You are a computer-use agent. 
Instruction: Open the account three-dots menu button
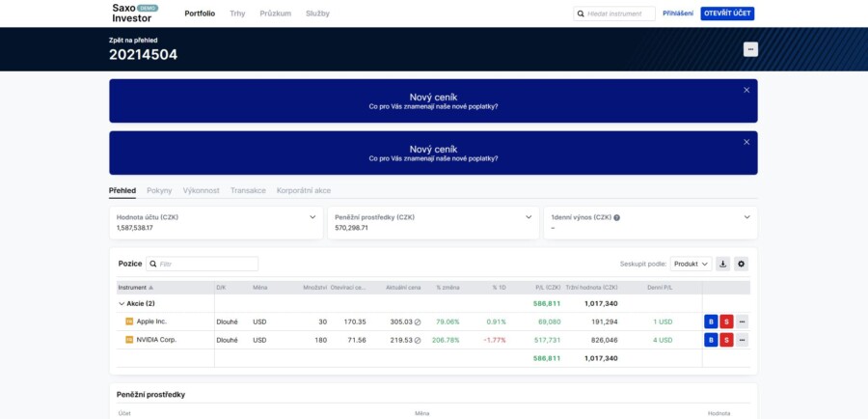coord(750,49)
